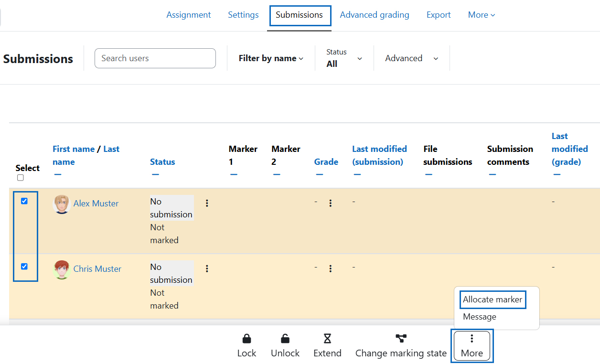Viewport: 600px width, 364px height.
Task: Click the Submission comments heading text
Action: coord(510,155)
